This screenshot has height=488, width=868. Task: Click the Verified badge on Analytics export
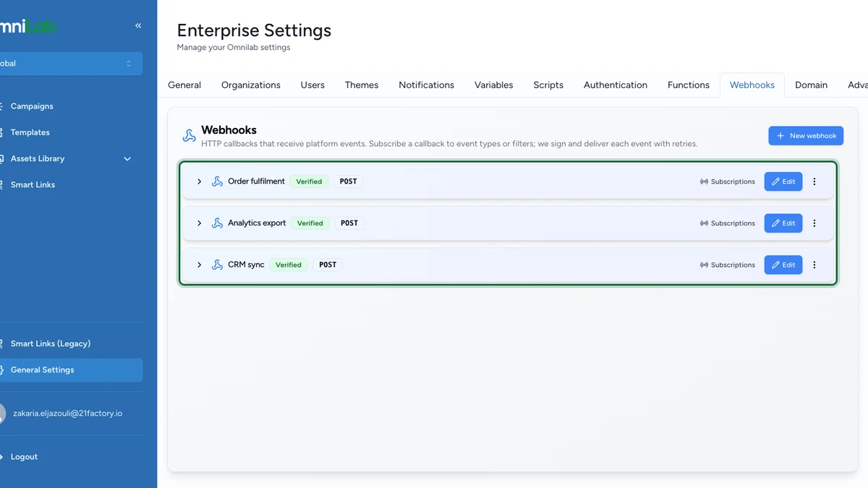(310, 223)
